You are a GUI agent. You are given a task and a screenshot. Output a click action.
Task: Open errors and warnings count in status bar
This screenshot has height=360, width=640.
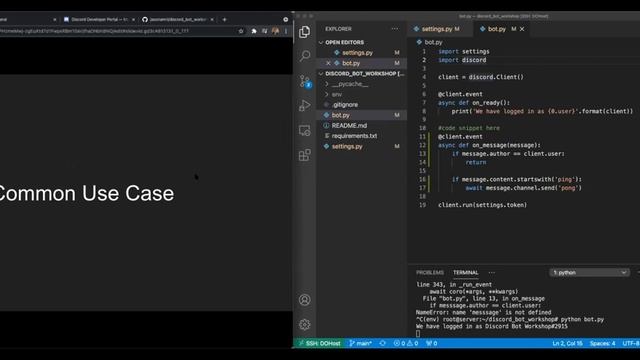[x=406, y=343]
